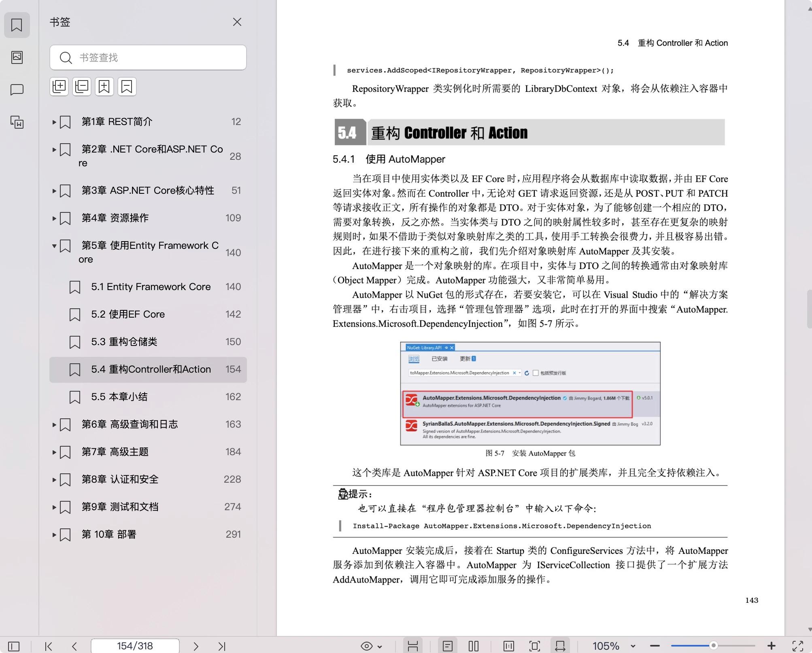Open the comments panel icon in sidebar
The image size is (812, 653).
(17, 89)
